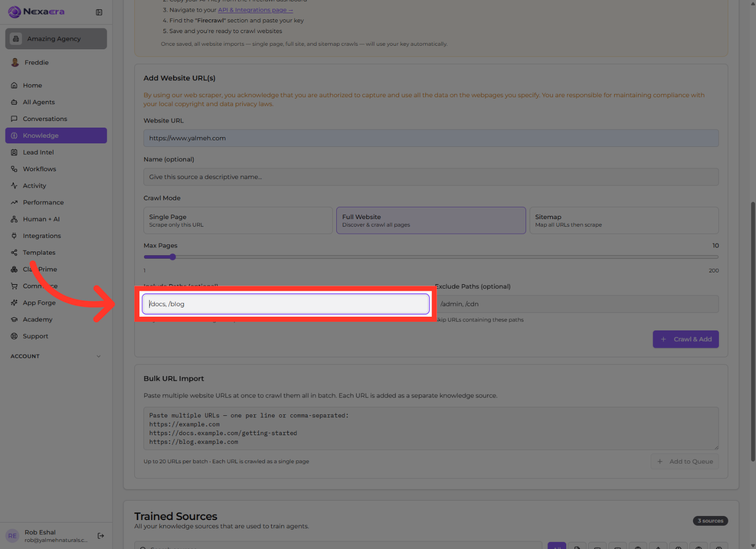This screenshot has width=756, height=549.
Task: Click the Human + AI icon
Action: tap(14, 220)
